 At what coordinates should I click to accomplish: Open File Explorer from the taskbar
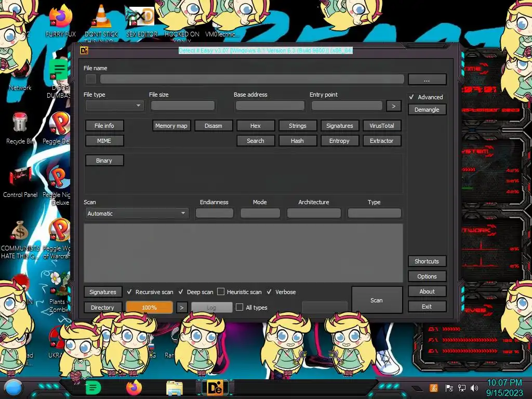click(x=175, y=389)
